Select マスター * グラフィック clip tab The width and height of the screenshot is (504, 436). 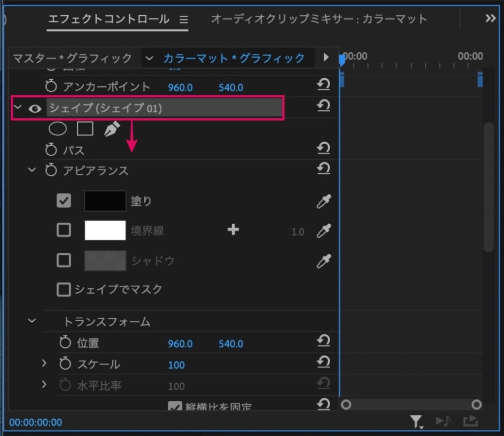pyautogui.click(x=73, y=58)
